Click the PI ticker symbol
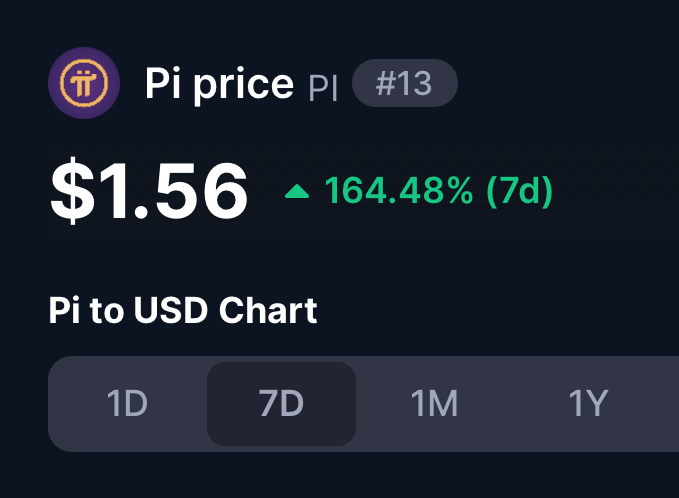Image resolution: width=679 pixels, height=498 pixels. [x=323, y=88]
